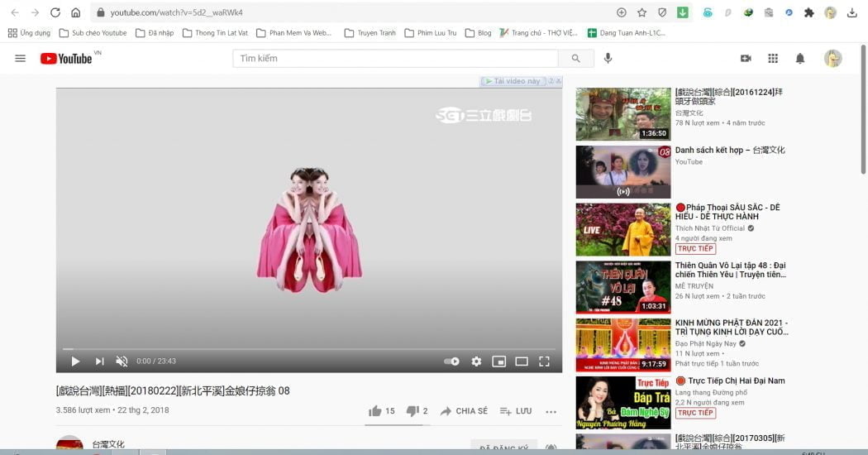Viewport: 868px width, 455px height.
Task: Click the search magnifier button
Action: pyautogui.click(x=575, y=58)
